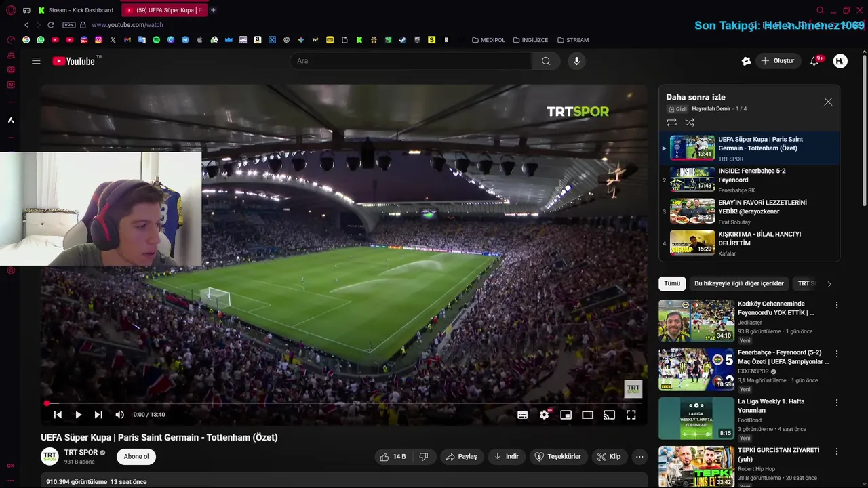Viewport: 868px width, 488px height.
Task: Dislike the video
Action: point(424,457)
